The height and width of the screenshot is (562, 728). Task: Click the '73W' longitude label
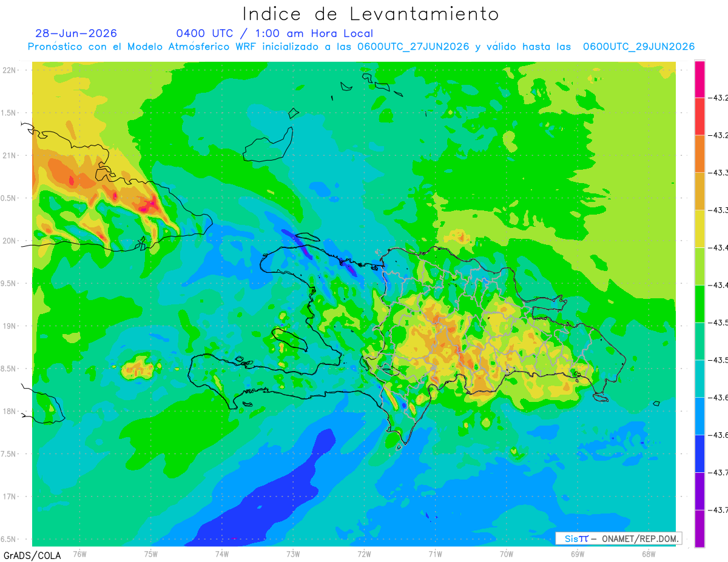pos(293,554)
